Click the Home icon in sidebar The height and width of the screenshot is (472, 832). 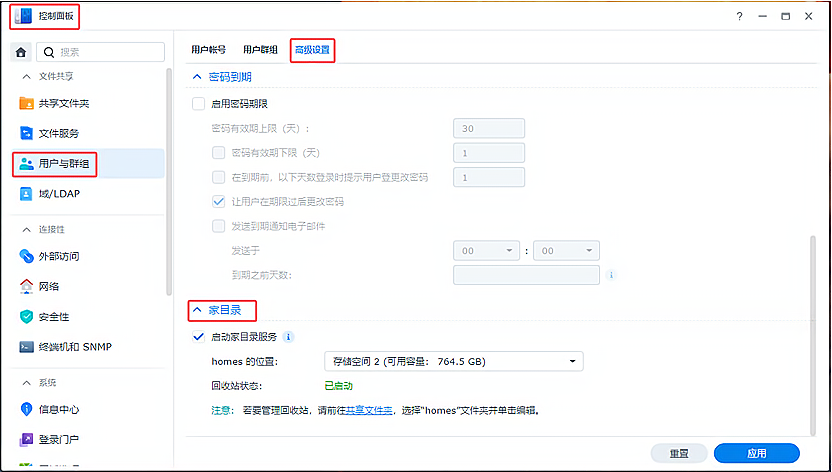click(x=21, y=52)
